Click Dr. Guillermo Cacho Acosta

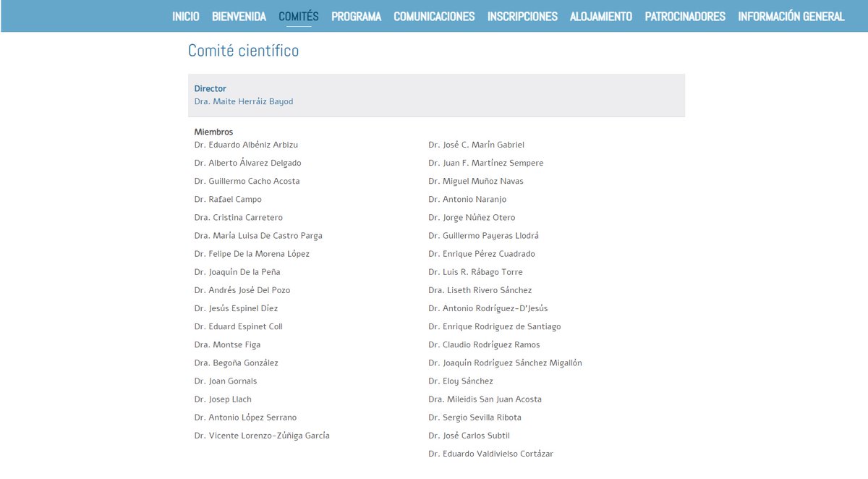coord(247,181)
